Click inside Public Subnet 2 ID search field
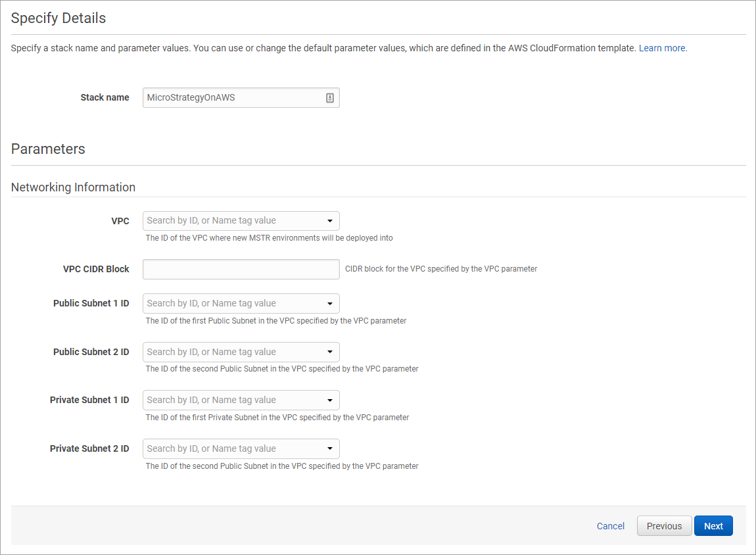Screen dimensions: 756x555 [212, 352]
